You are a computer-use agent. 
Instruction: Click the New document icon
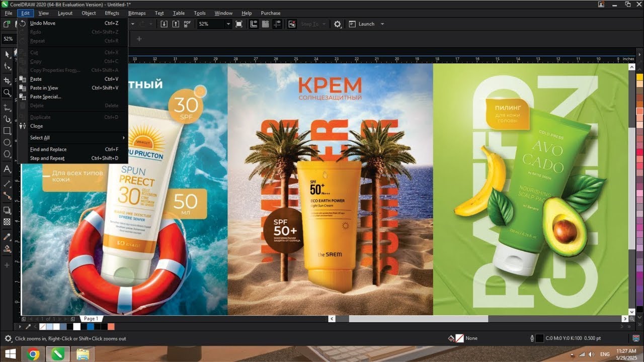pos(7,24)
